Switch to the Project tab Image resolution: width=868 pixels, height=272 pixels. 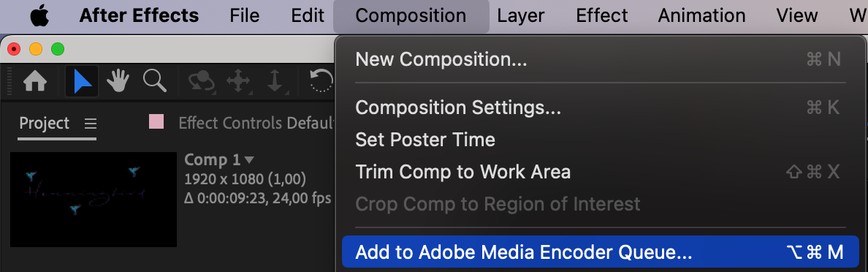point(45,123)
